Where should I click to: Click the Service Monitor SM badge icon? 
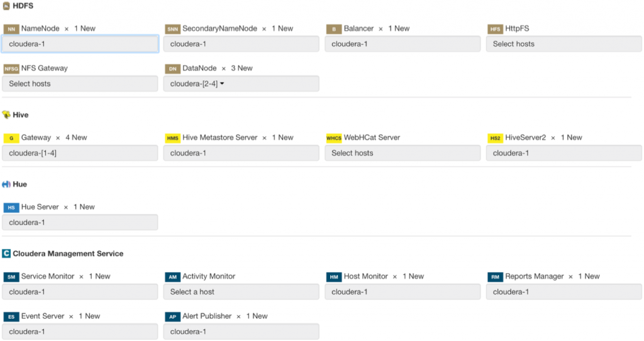click(11, 277)
